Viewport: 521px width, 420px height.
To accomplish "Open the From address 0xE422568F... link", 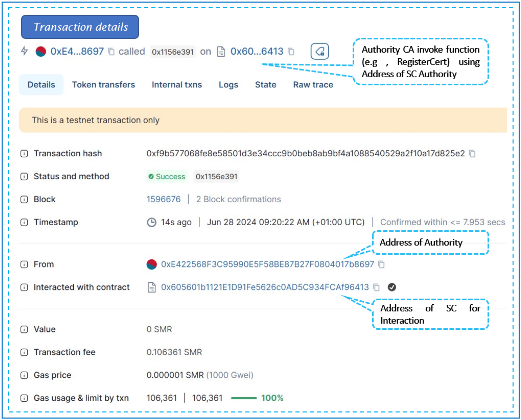I will coord(267,264).
